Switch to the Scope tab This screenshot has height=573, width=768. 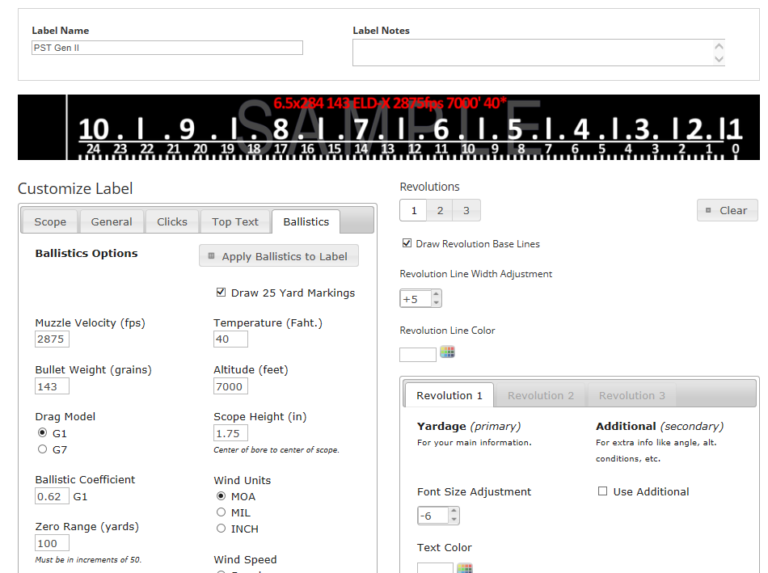pyautogui.click(x=50, y=222)
